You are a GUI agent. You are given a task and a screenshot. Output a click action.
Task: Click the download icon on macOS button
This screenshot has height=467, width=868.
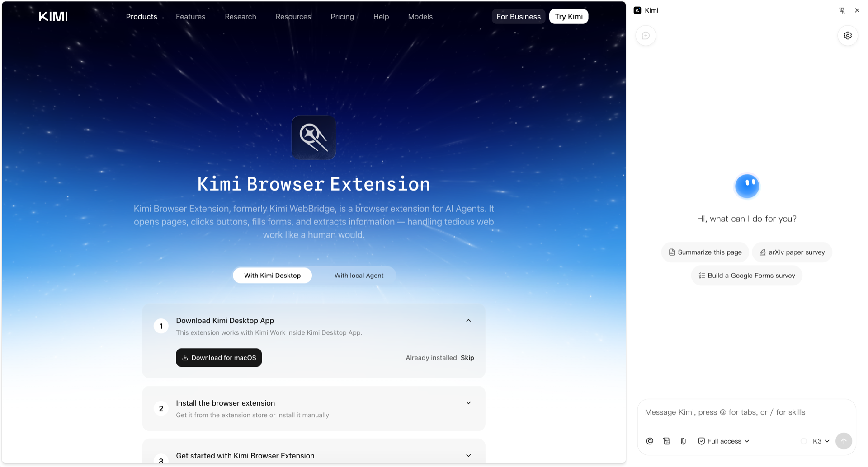coord(185,358)
